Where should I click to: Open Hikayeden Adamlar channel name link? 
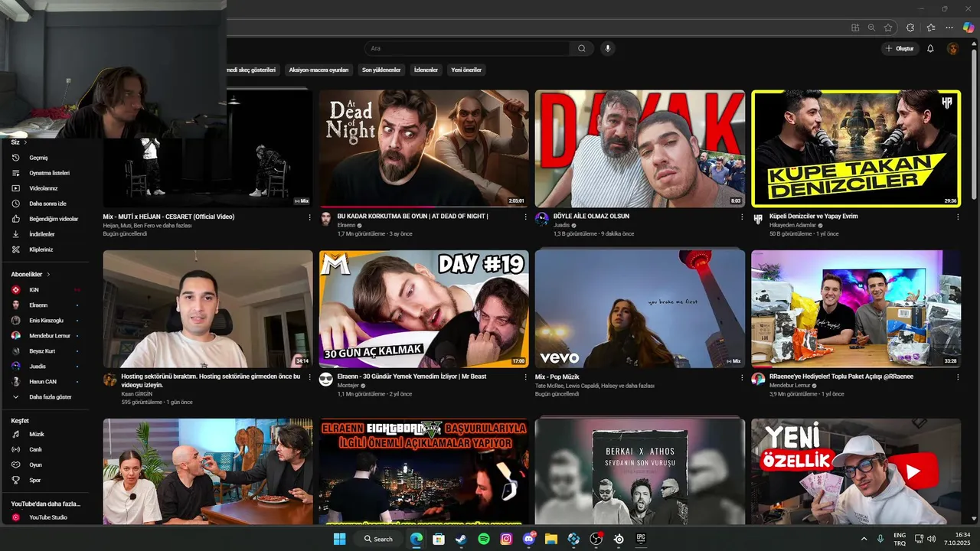[x=792, y=225]
